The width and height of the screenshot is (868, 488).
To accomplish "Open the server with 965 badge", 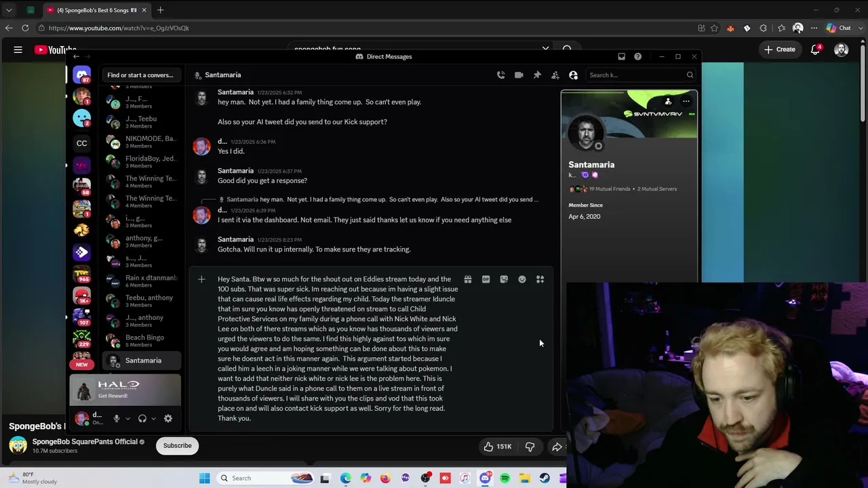I will click(81, 275).
